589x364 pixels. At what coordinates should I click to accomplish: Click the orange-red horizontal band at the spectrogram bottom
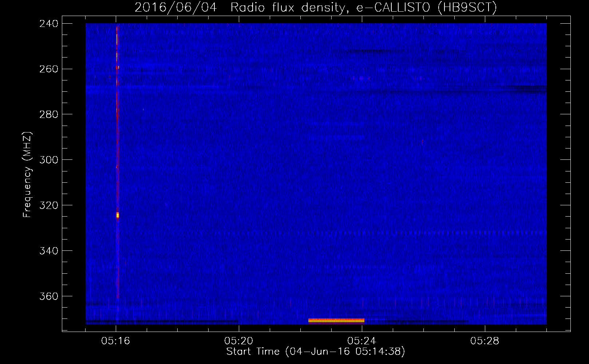(x=336, y=321)
